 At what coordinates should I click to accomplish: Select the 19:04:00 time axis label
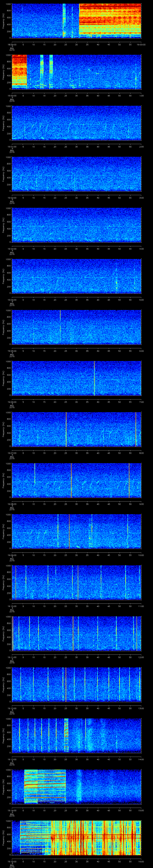pos(12,300)
